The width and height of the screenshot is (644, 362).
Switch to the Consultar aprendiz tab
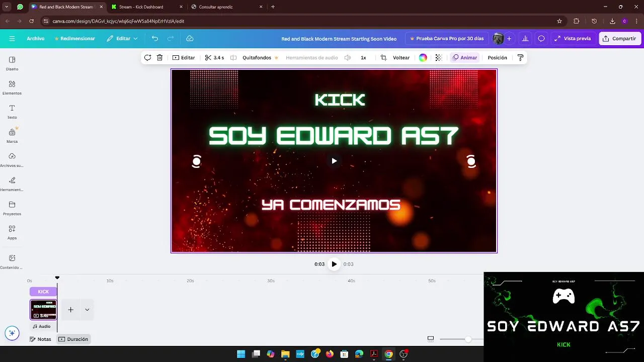[x=227, y=7]
